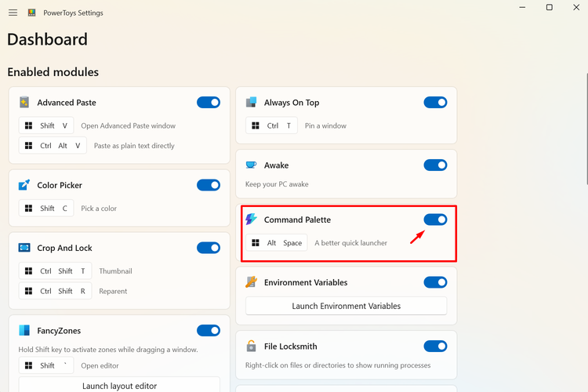Click the Crop And Lock module icon
Image resolution: width=588 pixels, height=392 pixels.
pyautogui.click(x=24, y=248)
